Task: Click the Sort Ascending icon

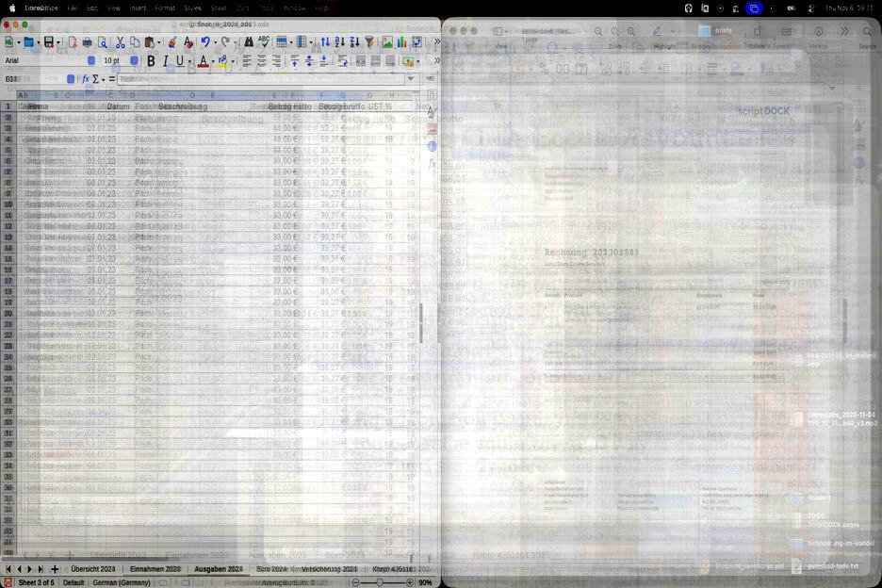Action: pyautogui.click(x=340, y=42)
